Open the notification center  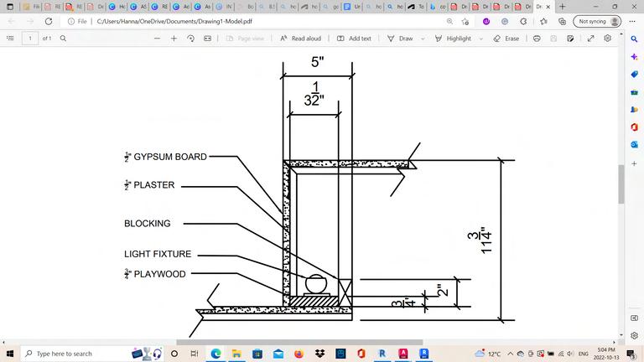tap(631, 354)
